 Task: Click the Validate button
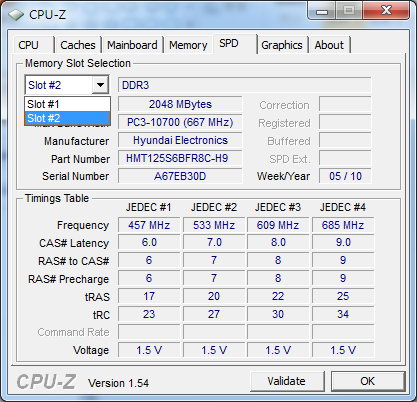287,381
